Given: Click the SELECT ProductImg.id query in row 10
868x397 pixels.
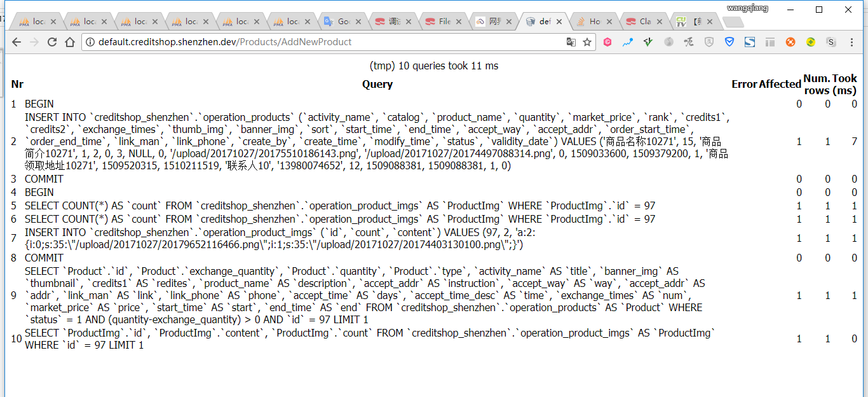Looking at the screenshot, I should coord(370,339).
